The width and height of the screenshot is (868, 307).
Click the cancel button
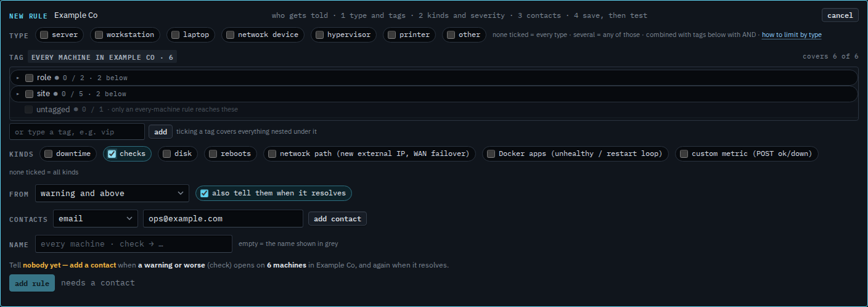pyautogui.click(x=840, y=15)
